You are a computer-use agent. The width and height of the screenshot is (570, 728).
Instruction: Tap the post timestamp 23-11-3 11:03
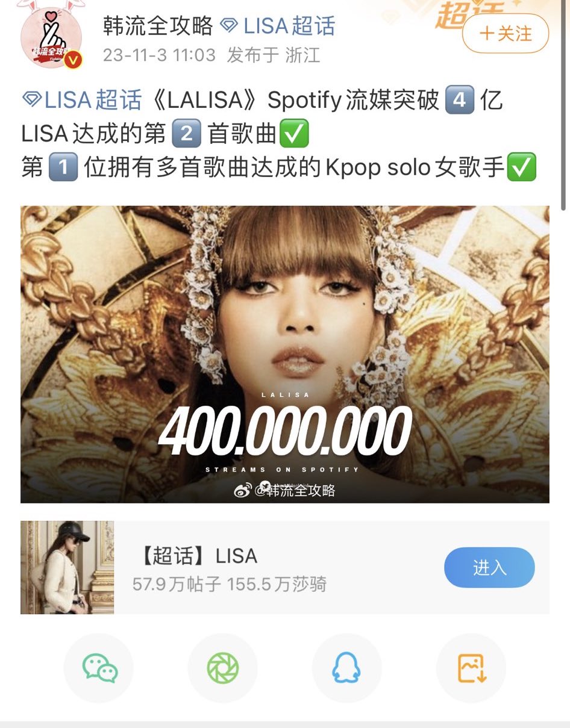[x=159, y=55]
